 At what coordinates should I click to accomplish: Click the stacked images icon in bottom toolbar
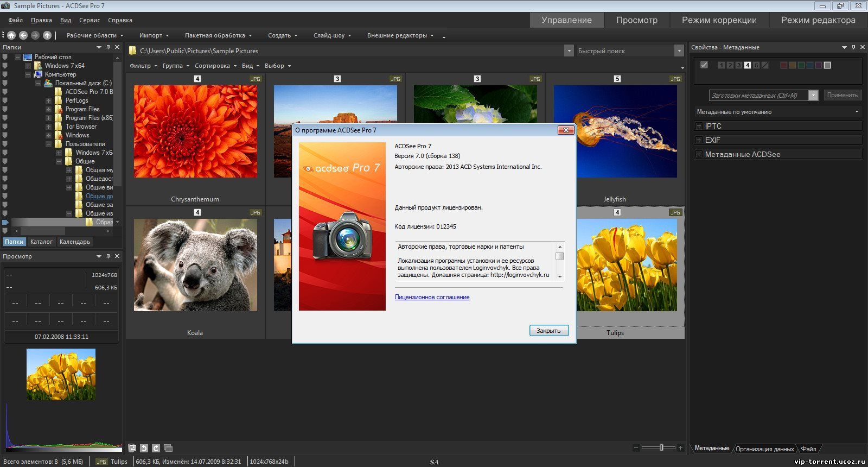168,448
